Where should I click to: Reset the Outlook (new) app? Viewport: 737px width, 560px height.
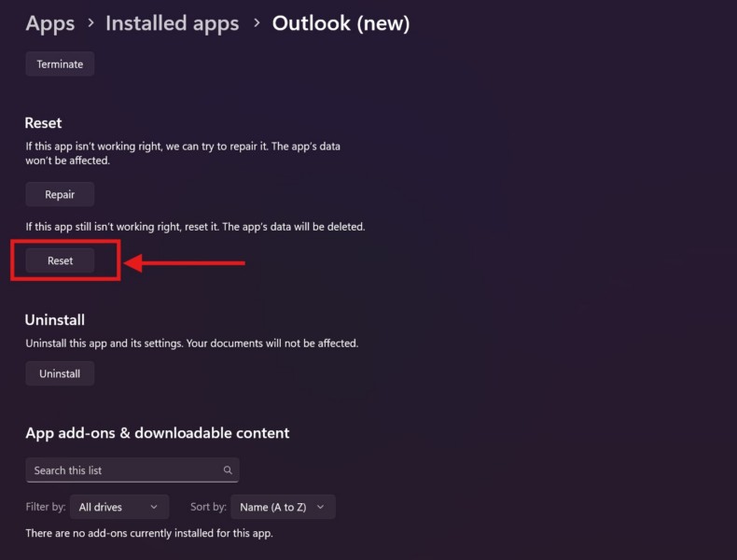[x=60, y=260]
